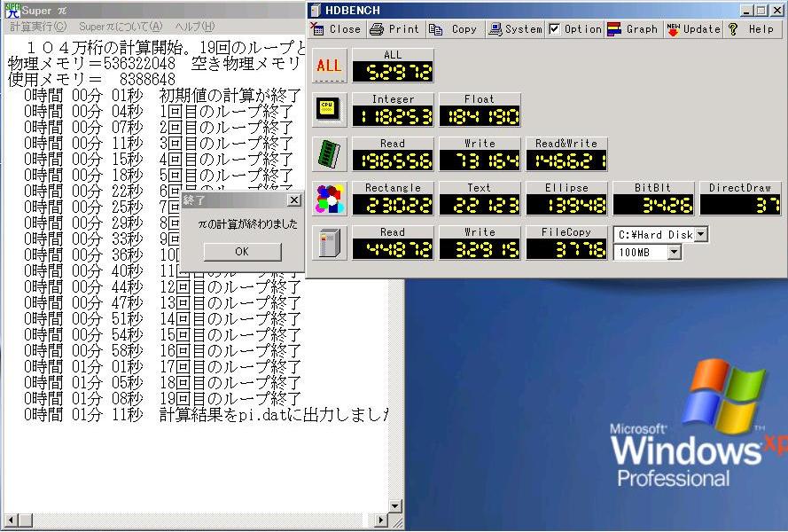Click the memory Write score display

[x=480, y=160]
